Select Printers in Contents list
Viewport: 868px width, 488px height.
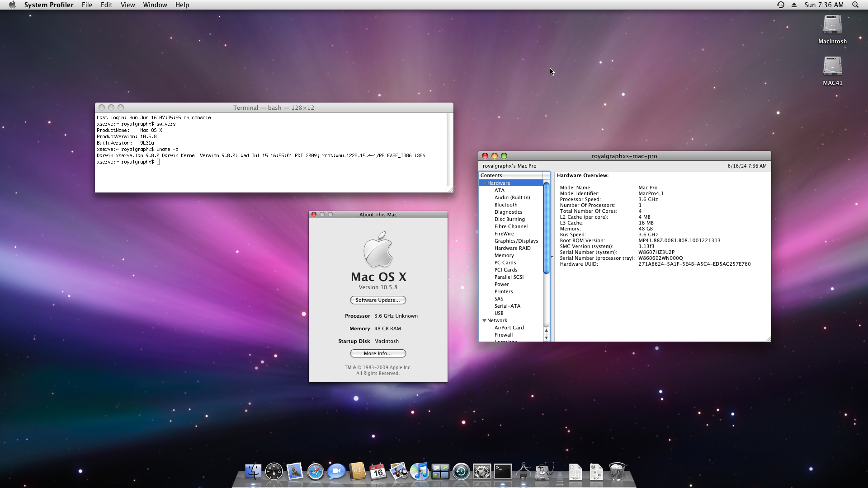pos(504,291)
